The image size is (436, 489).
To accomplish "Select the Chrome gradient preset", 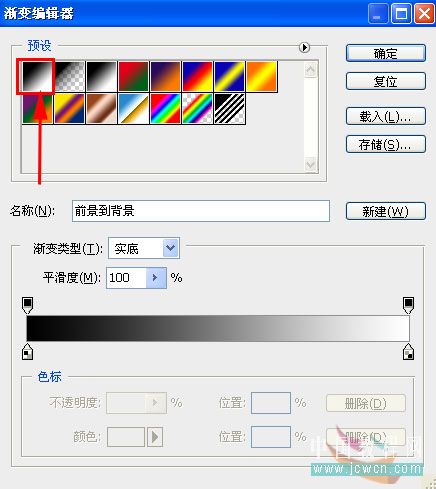I will [x=133, y=109].
